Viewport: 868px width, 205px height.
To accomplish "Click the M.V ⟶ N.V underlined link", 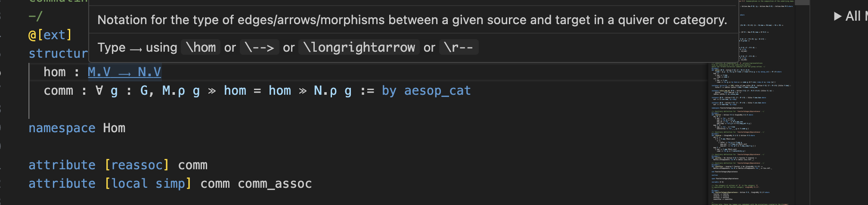I will click(124, 72).
